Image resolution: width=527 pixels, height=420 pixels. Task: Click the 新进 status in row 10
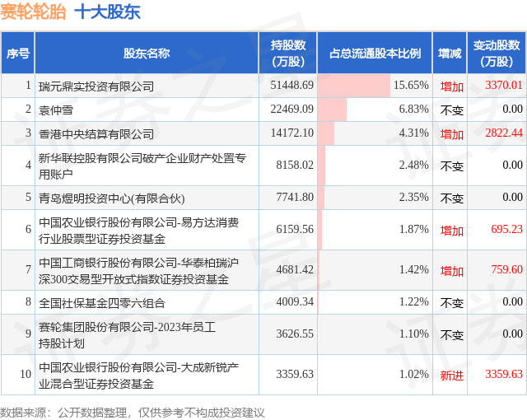pos(452,376)
